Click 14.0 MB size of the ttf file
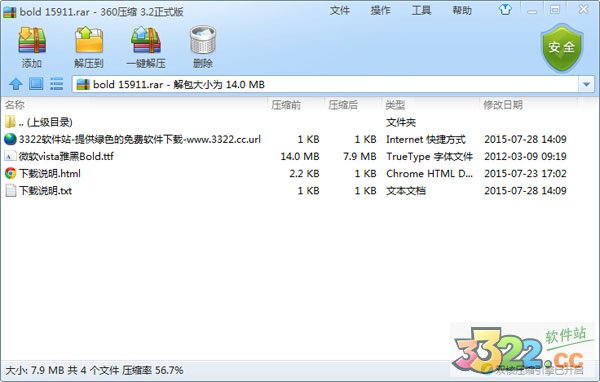600x382 pixels. [x=300, y=157]
